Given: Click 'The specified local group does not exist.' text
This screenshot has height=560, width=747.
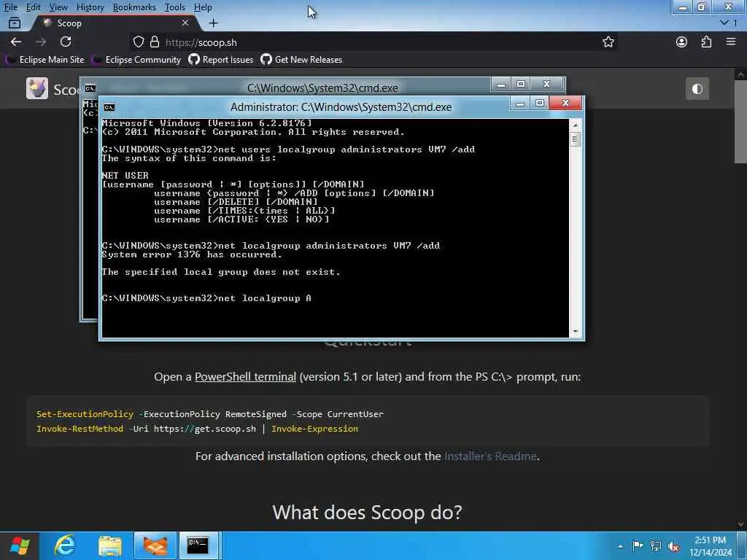Looking at the screenshot, I should tap(221, 272).
